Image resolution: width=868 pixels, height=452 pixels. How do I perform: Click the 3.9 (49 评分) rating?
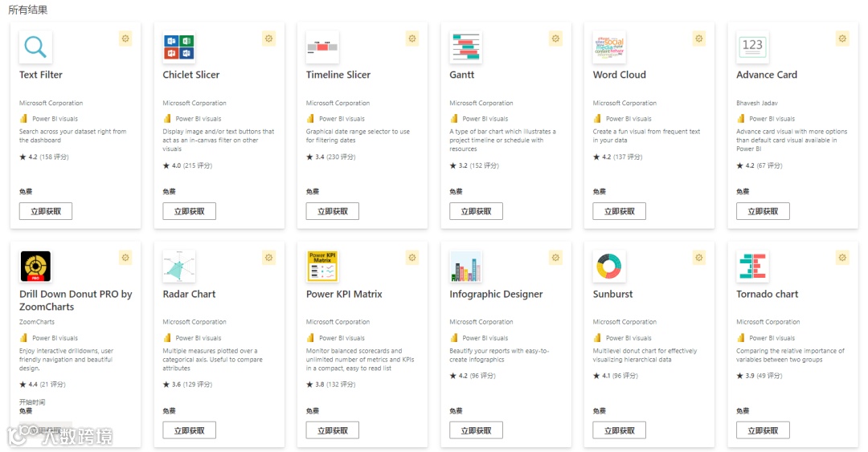click(759, 376)
